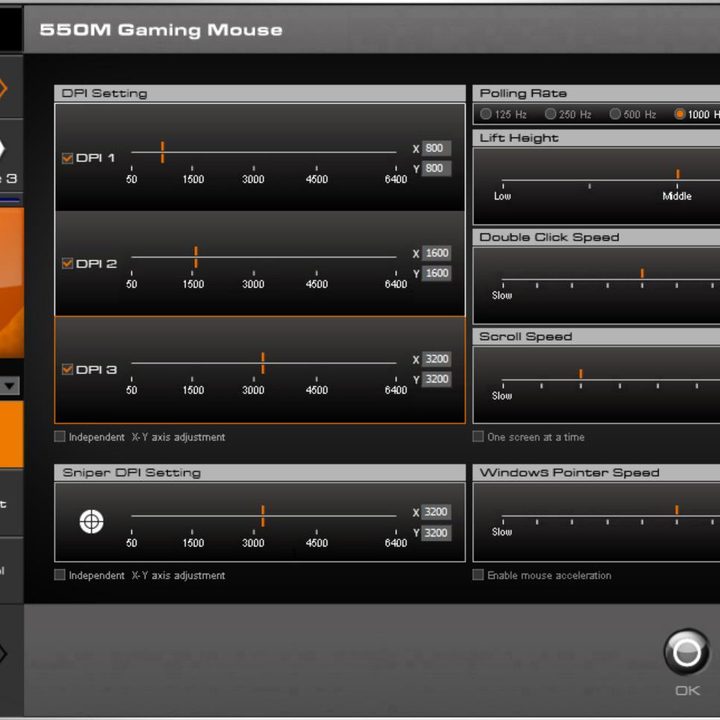This screenshot has width=720, height=720.
Task: Uncheck the DPI 1 checkbox
Action: click(68, 158)
